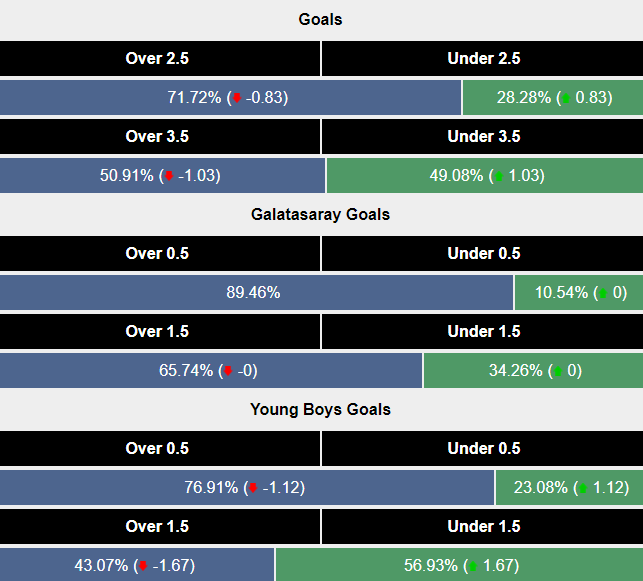Click Galatasaray Over 0.5 header
This screenshot has height=581, width=643.
(160, 254)
